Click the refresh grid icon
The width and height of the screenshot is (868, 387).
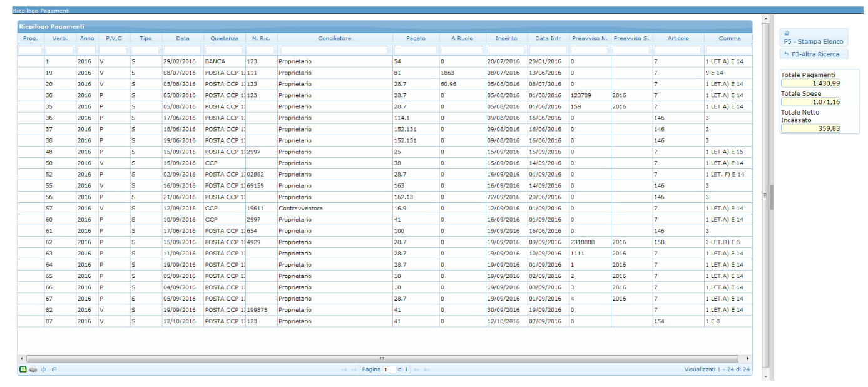click(44, 369)
